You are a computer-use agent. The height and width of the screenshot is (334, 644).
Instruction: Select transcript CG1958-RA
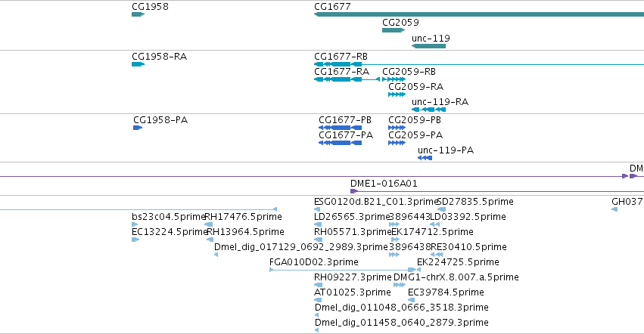(x=160, y=57)
